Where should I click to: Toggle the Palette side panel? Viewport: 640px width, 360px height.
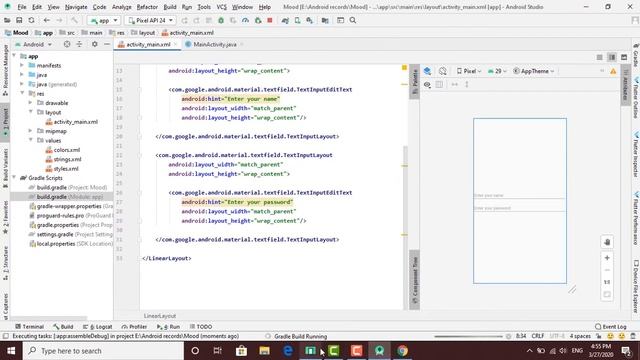414,81
